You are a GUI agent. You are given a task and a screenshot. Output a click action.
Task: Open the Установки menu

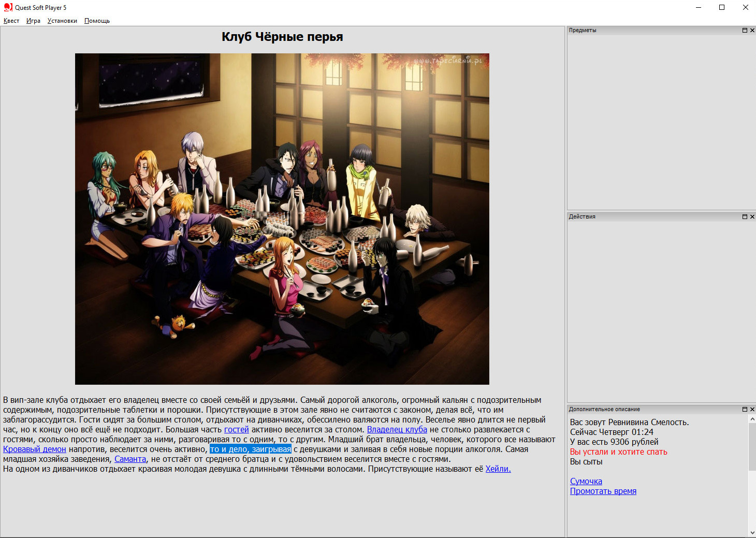coord(62,21)
